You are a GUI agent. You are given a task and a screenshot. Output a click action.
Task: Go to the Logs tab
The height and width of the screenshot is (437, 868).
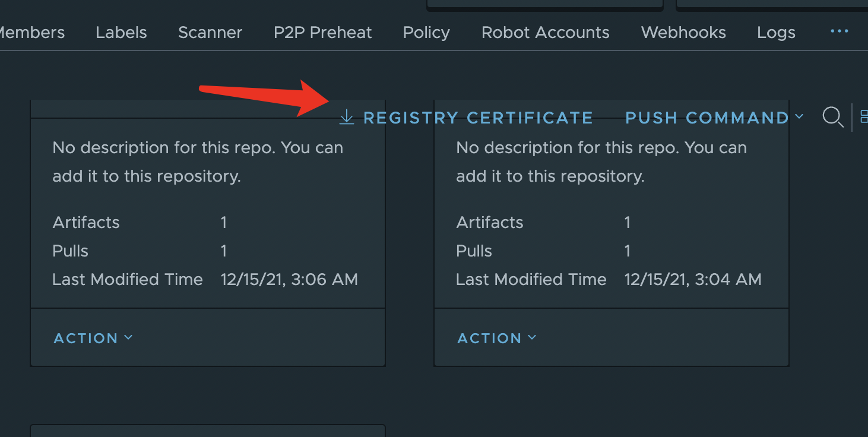point(775,32)
